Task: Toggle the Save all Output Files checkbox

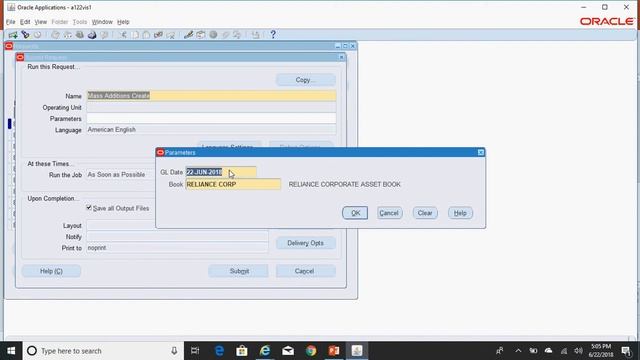Action: pyautogui.click(x=89, y=208)
